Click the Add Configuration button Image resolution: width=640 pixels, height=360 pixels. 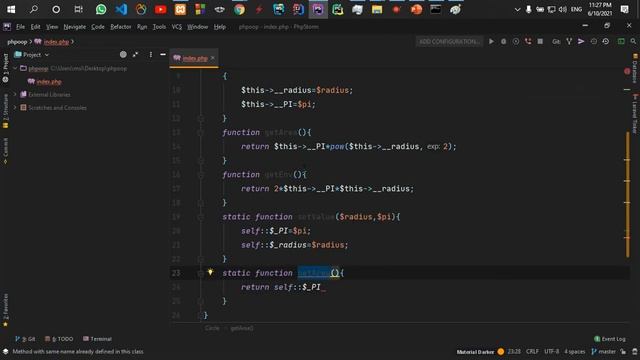click(449, 42)
